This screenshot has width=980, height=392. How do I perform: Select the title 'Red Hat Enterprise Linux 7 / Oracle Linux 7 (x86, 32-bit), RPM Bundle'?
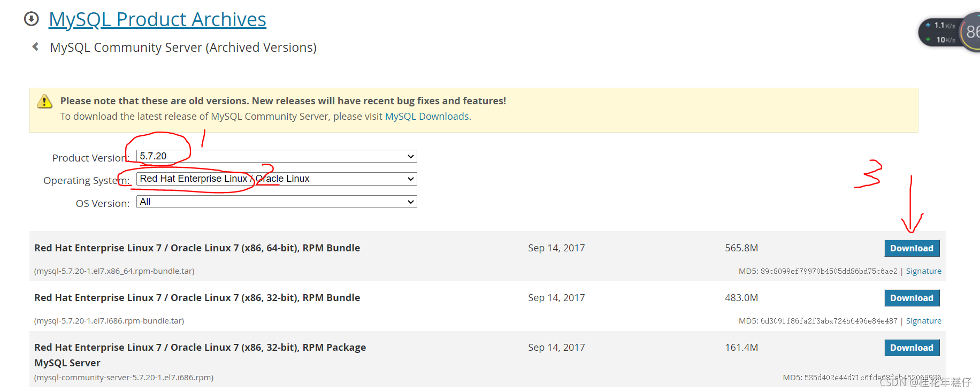click(197, 298)
